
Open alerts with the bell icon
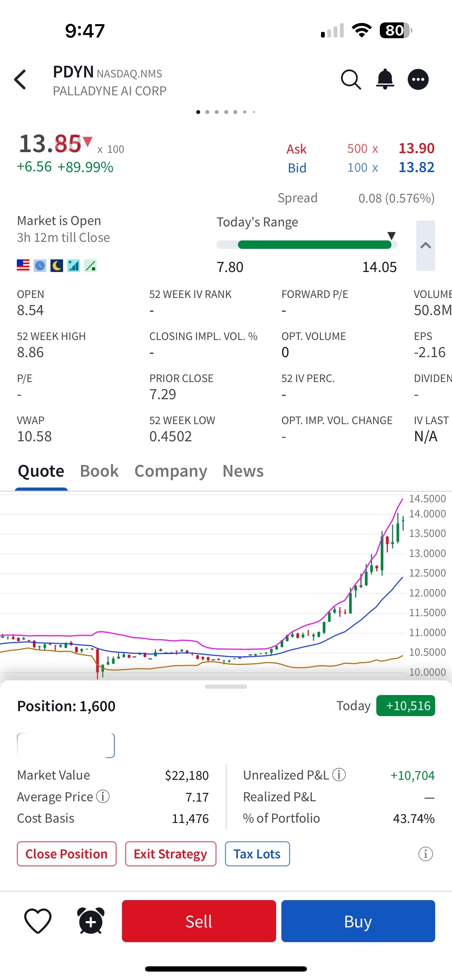tap(385, 80)
